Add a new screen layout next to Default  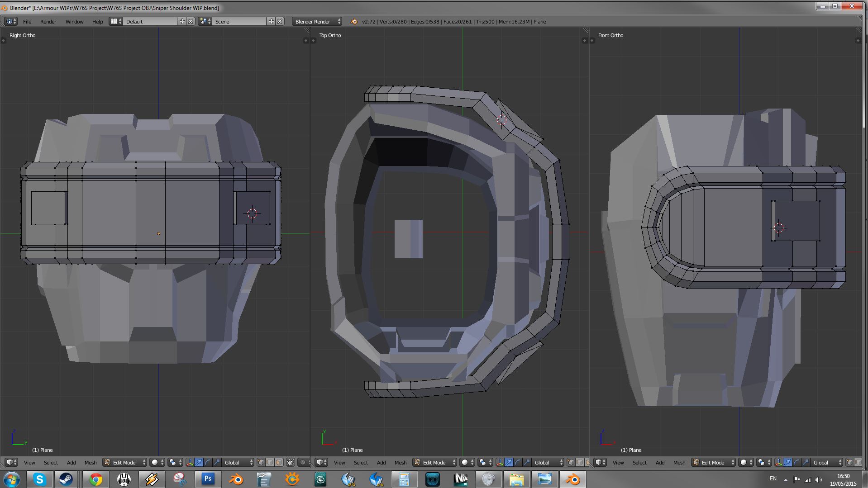[x=182, y=21]
